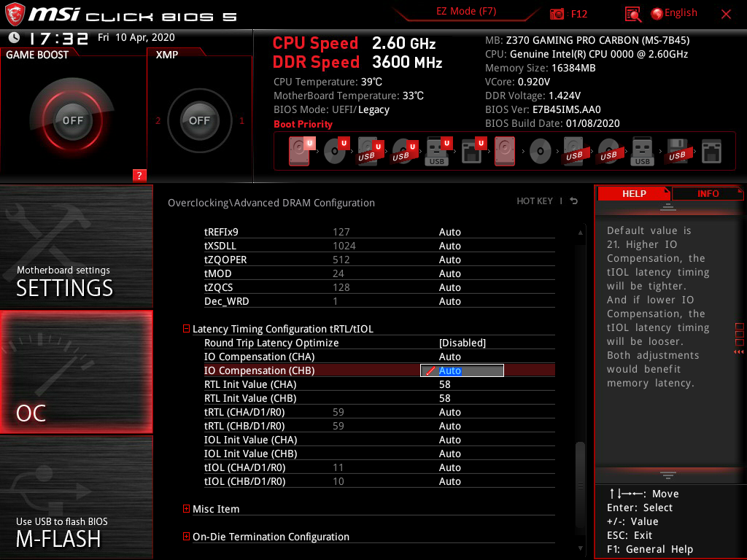Screen dimensions: 747x560
Task: Select tRTL (CHA/D1/R0) Auto value
Action: coord(449,412)
